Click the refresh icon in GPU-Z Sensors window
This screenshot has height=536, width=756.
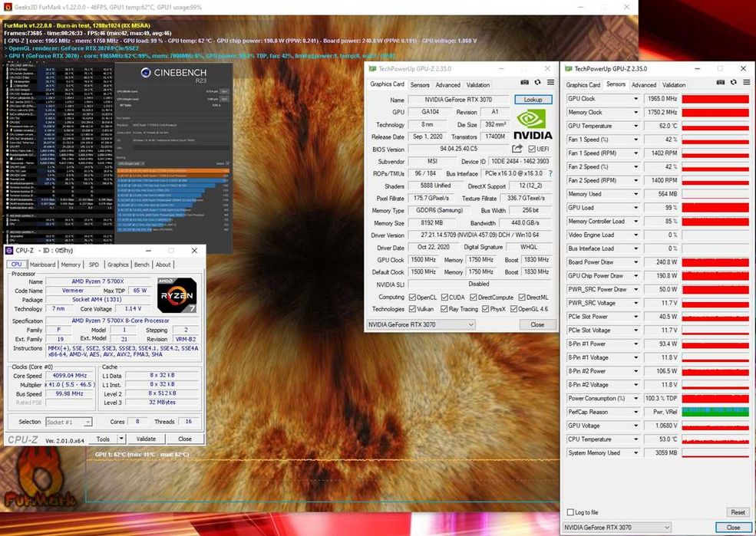733,82
